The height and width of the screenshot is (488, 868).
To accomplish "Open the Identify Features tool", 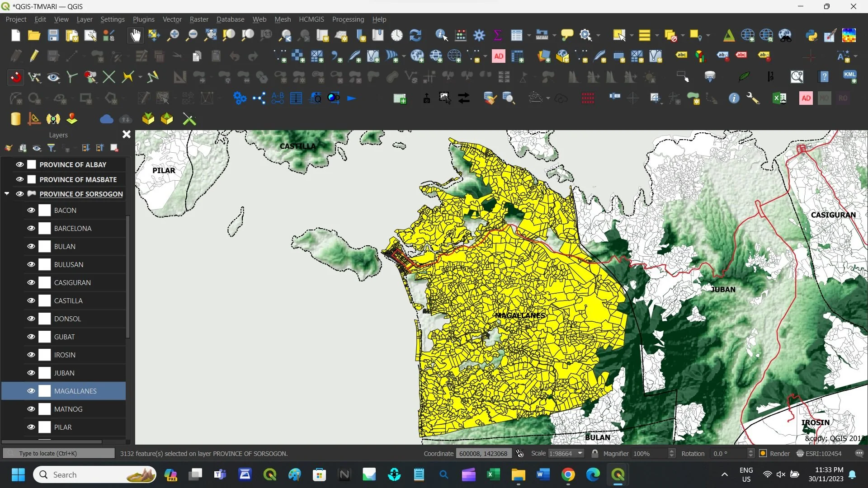I will coord(441,35).
